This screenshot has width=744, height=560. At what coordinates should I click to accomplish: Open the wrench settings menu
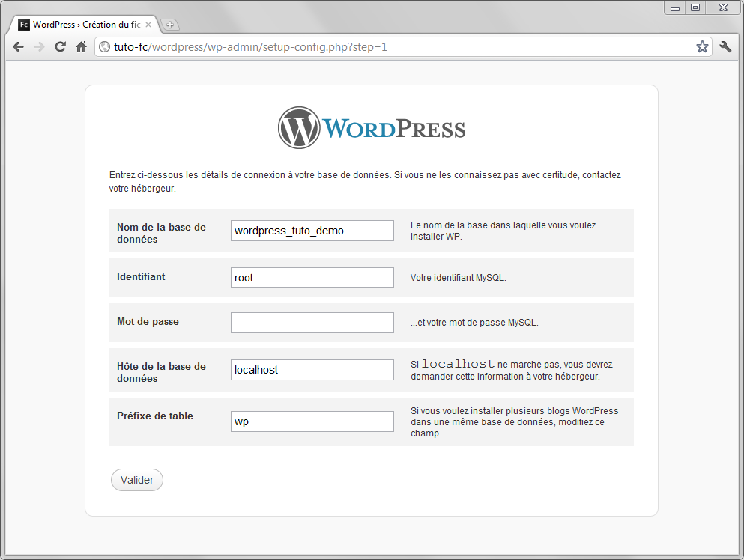click(x=725, y=46)
